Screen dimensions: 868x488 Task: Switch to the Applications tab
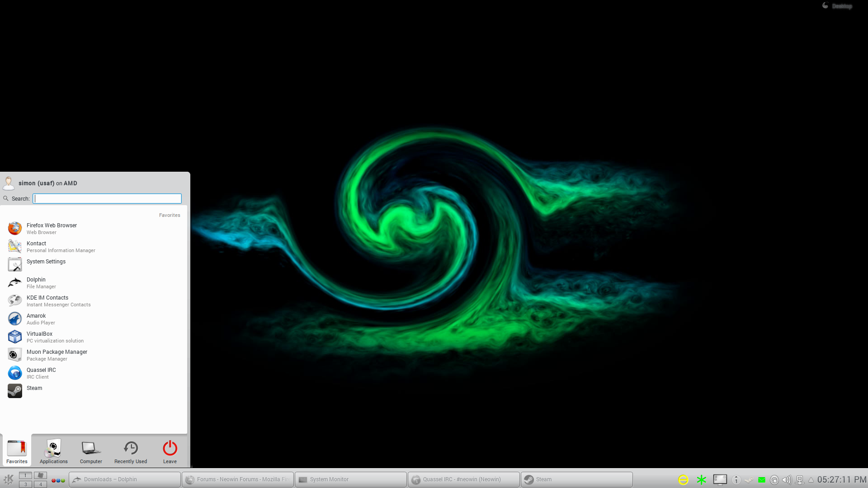coord(53,451)
